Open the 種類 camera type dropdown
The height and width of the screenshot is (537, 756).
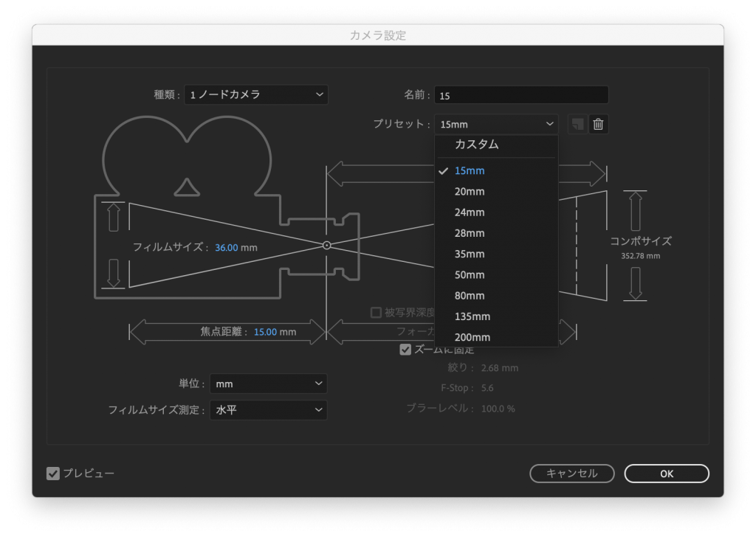(x=256, y=94)
